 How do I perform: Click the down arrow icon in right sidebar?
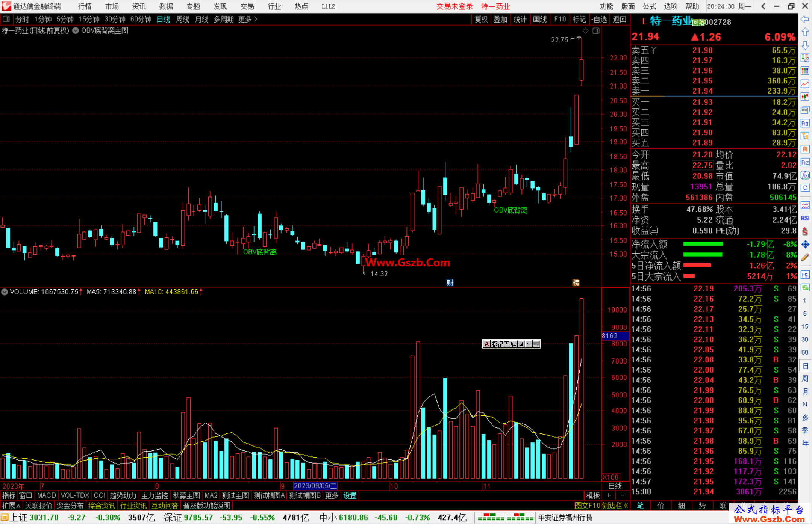tap(805, 45)
